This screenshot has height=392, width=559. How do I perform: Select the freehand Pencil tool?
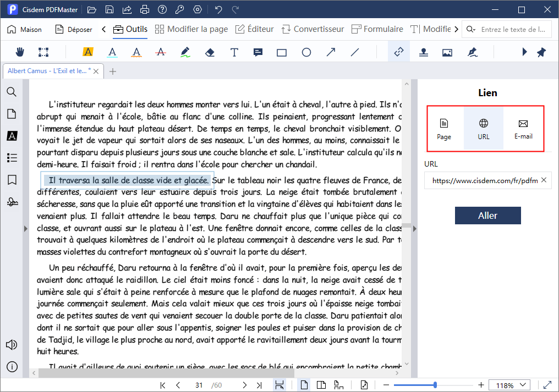pos(185,52)
